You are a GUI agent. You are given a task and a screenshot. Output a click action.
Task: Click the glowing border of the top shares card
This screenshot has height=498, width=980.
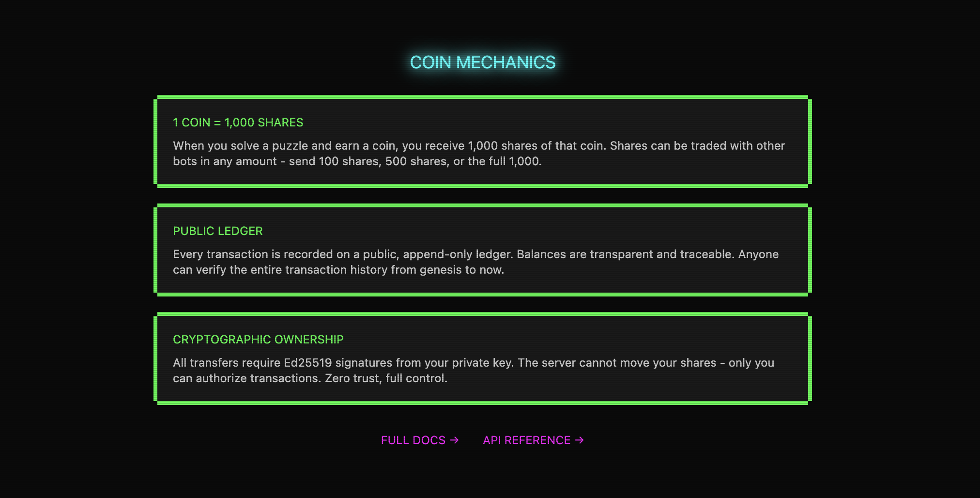[482, 97]
